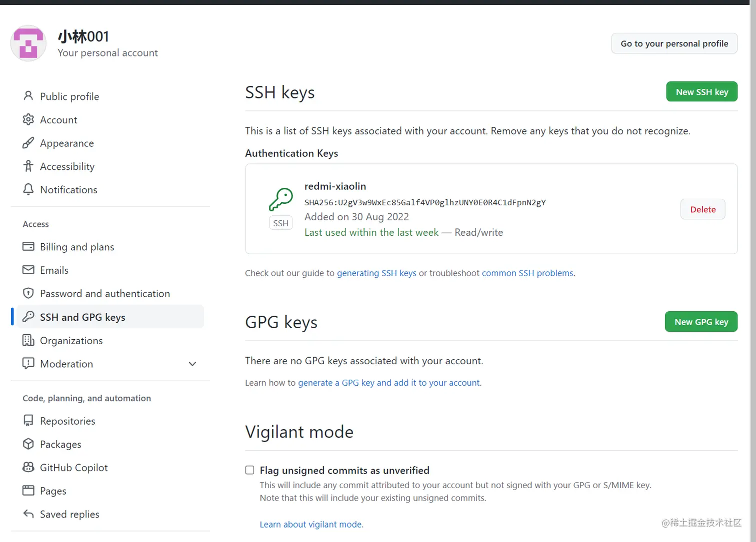The width and height of the screenshot is (756, 542).
Task: Click the account avatar image
Action: [28, 43]
